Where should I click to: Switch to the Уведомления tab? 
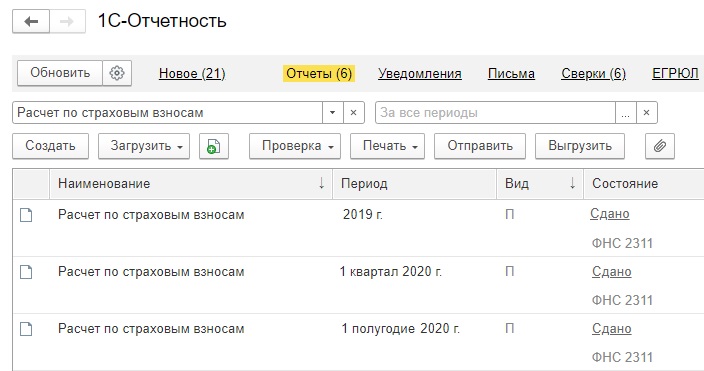pyautogui.click(x=420, y=73)
